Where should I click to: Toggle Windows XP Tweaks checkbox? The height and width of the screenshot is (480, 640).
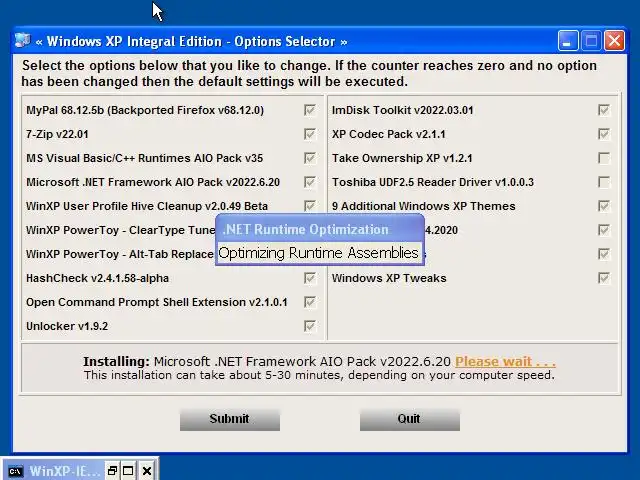point(604,278)
